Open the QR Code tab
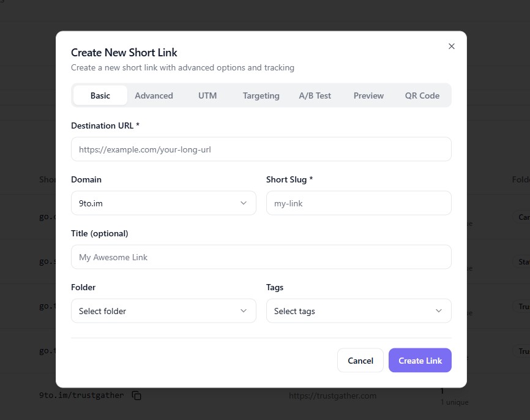The height and width of the screenshot is (420, 530). click(422, 96)
